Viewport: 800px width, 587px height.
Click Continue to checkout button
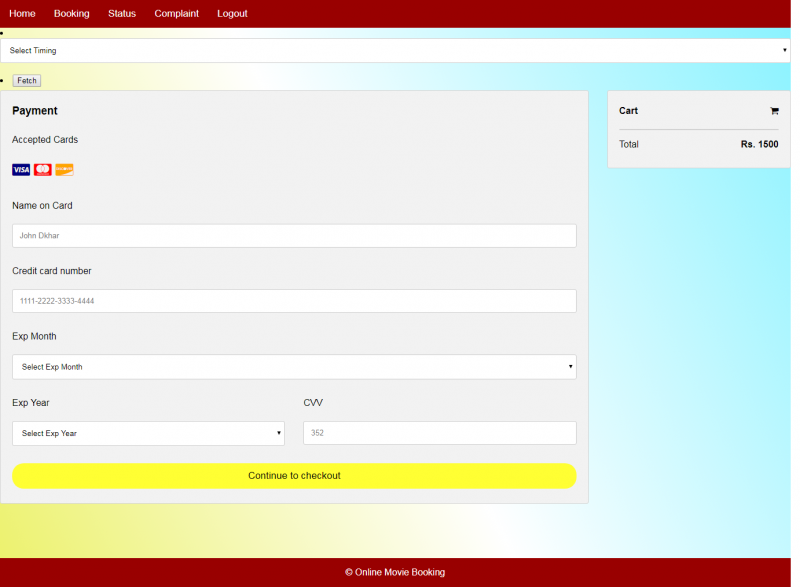tap(294, 476)
